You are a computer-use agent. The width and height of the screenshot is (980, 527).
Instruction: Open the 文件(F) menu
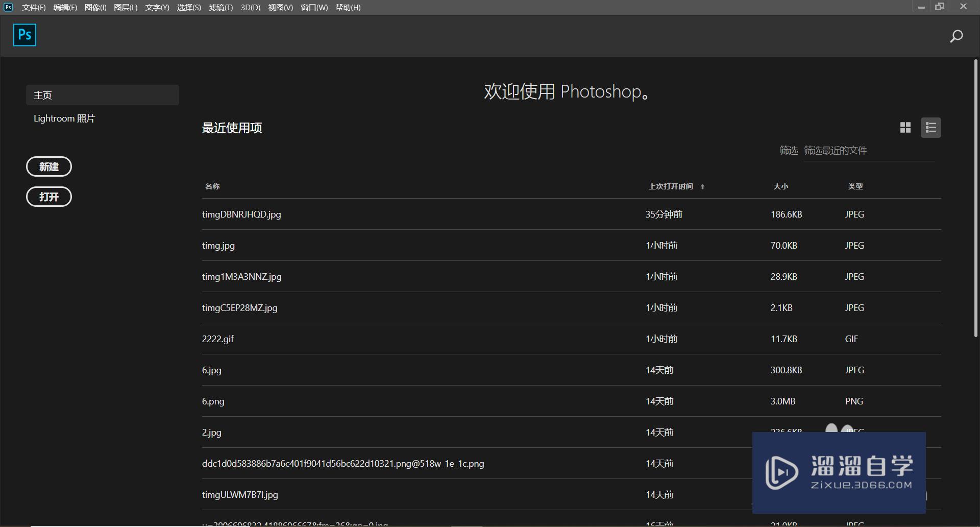34,8
